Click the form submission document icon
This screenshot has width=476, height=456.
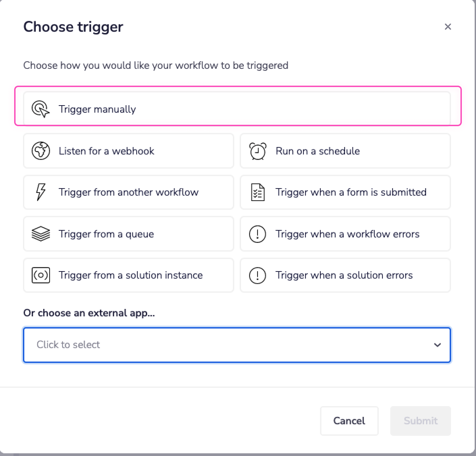click(257, 192)
